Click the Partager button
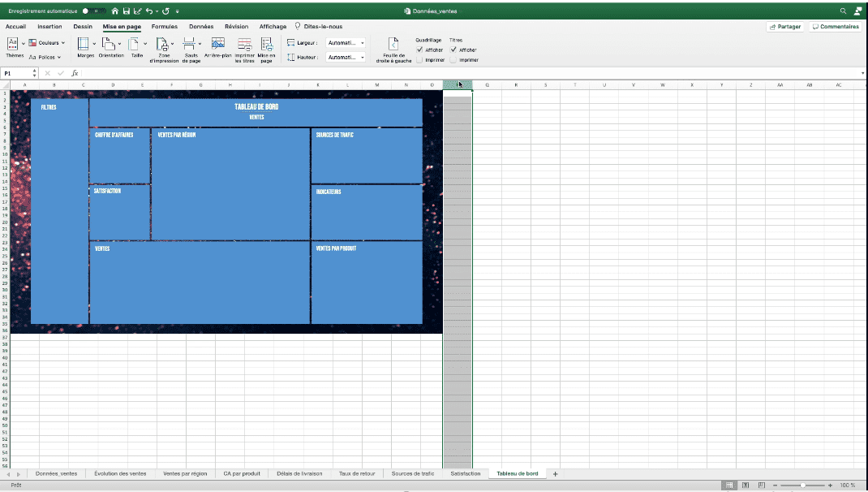 point(784,26)
